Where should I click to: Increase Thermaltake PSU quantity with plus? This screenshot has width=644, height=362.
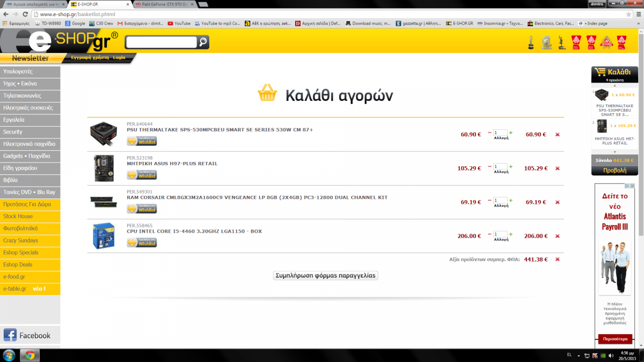[510, 132]
